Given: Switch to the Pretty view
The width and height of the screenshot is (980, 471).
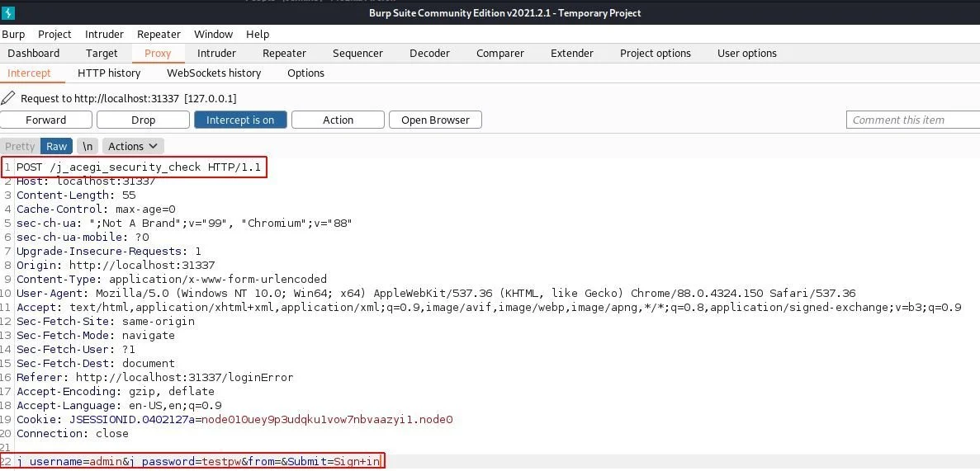Looking at the screenshot, I should point(21,146).
